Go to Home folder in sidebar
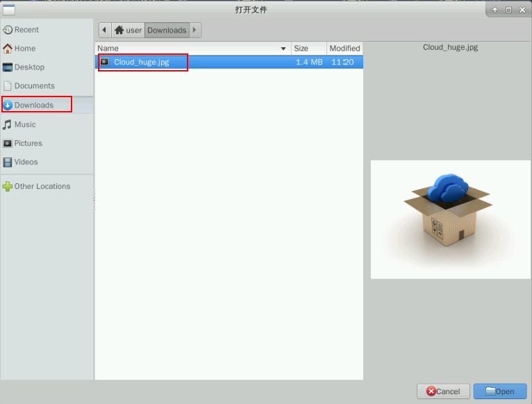Image resolution: width=532 pixels, height=404 pixels. point(25,49)
